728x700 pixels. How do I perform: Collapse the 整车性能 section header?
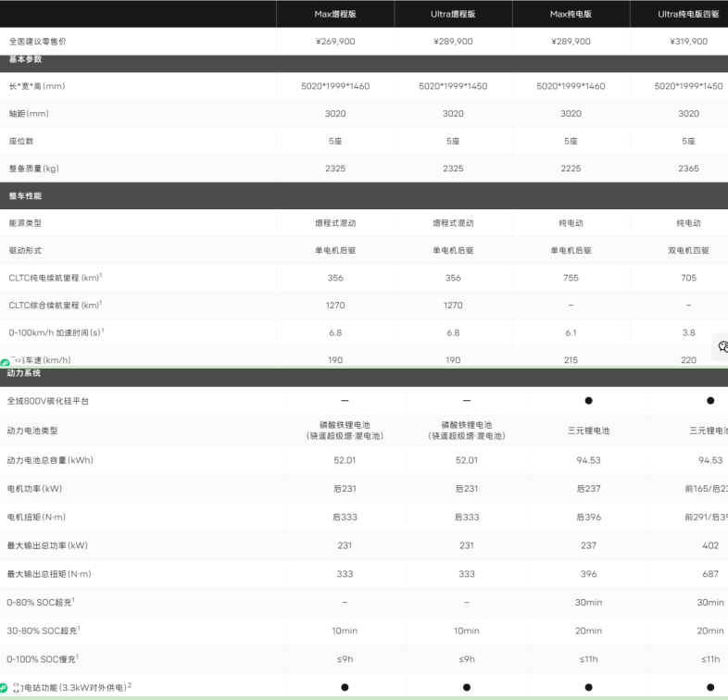coord(26,196)
